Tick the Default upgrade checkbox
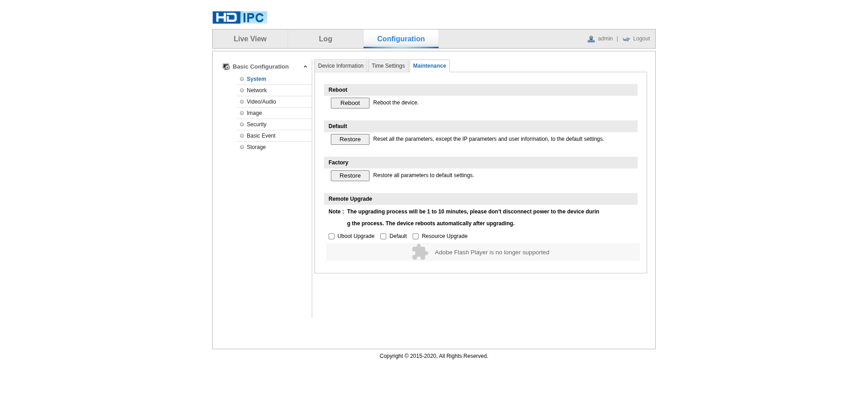This screenshot has width=868, height=406. pyautogui.click(x=384, y=237)
